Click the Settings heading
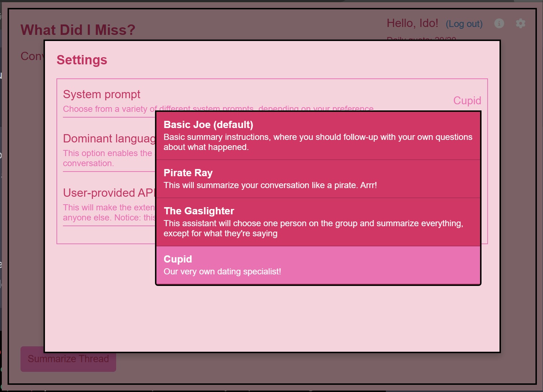The width and height of the screenshot is (543, 392). [x=82, y=60]
